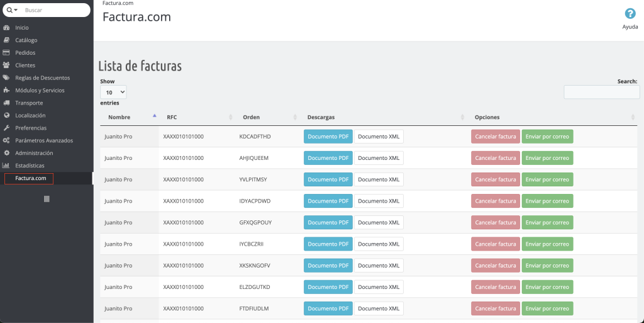Click RFC value in KDCADFTHD row
The height and width of the screenshot is (323, 644).
pos(183,137)
